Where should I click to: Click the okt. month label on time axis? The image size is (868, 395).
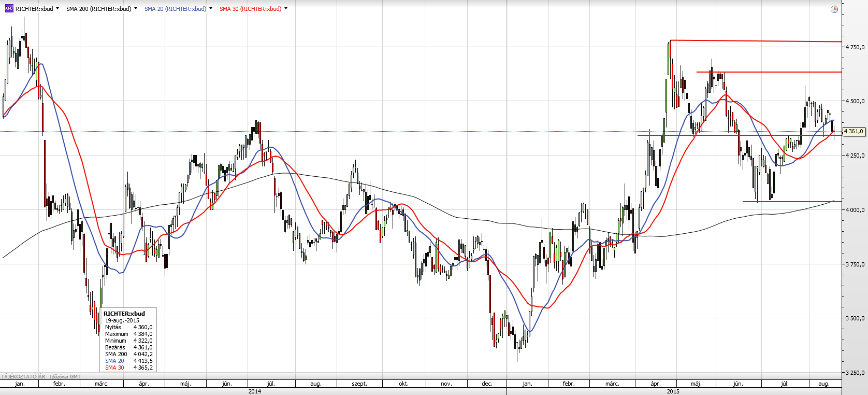pyautogui.click(x=404, y=384)
